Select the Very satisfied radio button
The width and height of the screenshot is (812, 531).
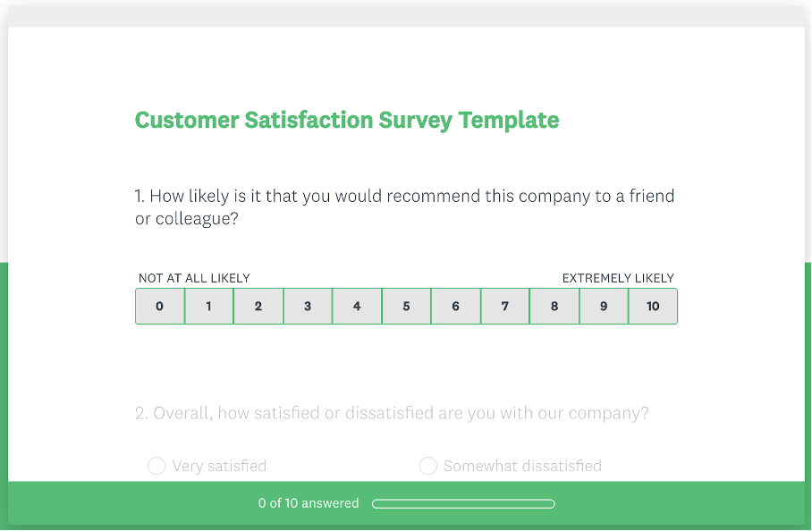[156, 466]
